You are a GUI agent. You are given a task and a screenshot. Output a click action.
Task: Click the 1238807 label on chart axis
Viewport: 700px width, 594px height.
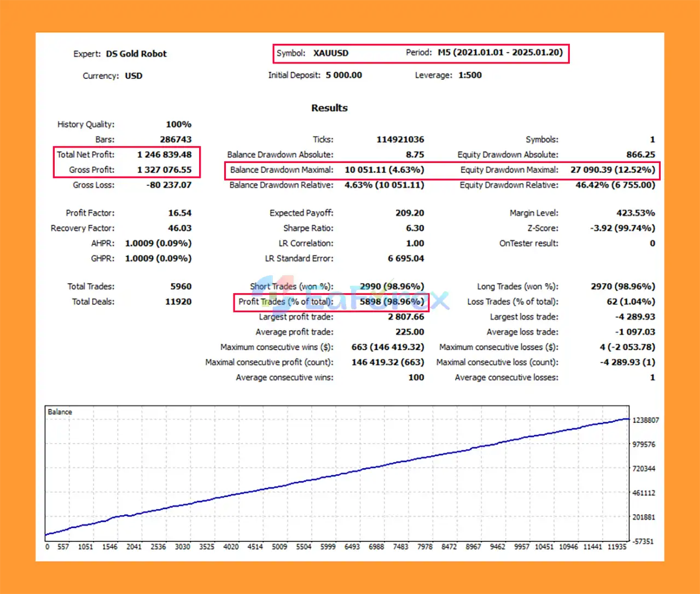tap(645, 421)
